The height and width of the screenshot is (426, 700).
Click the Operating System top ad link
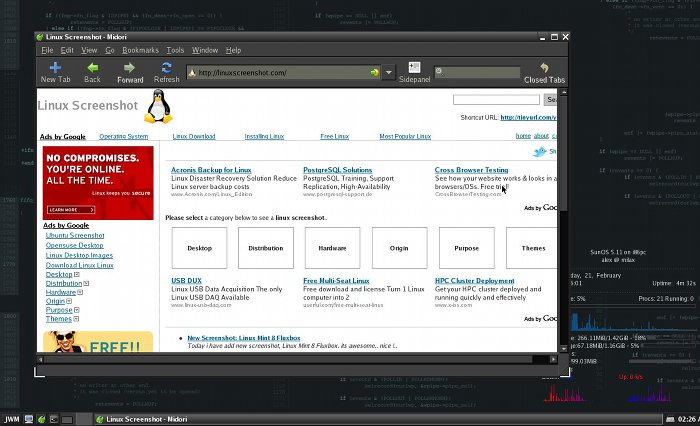124,136
